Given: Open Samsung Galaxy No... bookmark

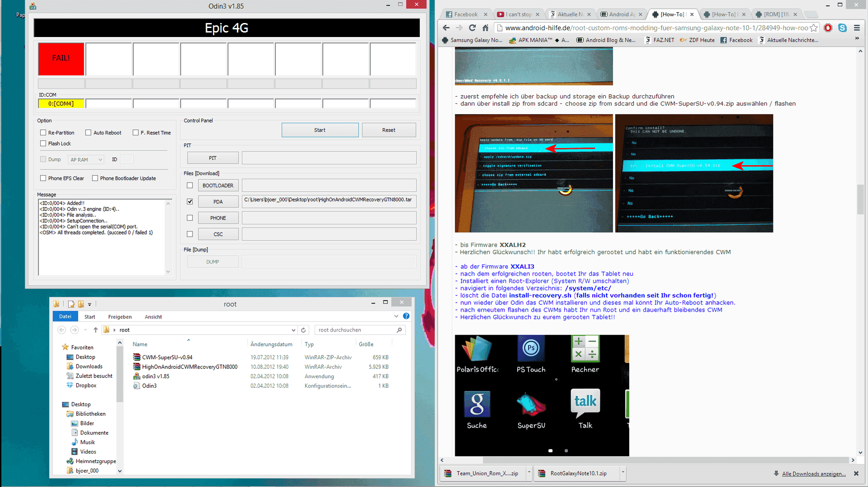Looking at the screenshot, I should pyautogui.click(x=472, y=40).
